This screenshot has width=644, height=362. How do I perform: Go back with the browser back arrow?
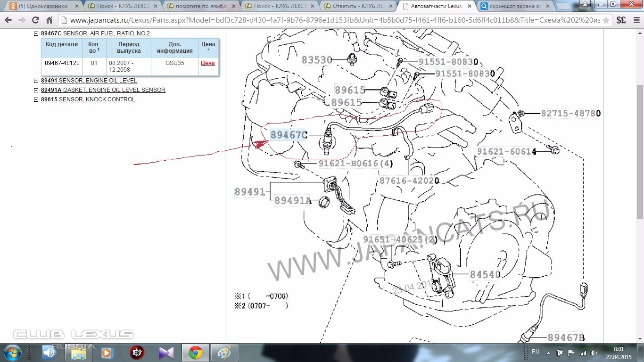click(8, 20)
